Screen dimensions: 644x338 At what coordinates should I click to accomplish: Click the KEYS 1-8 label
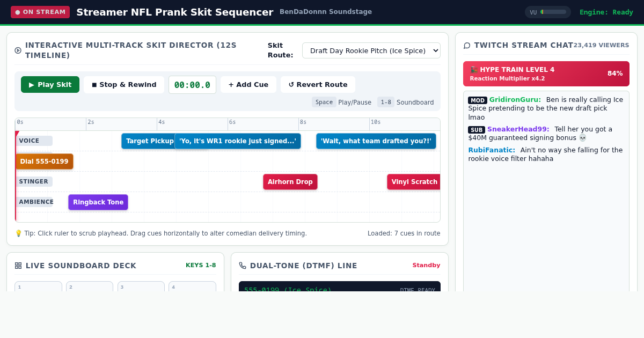click(x=201, y=265)
